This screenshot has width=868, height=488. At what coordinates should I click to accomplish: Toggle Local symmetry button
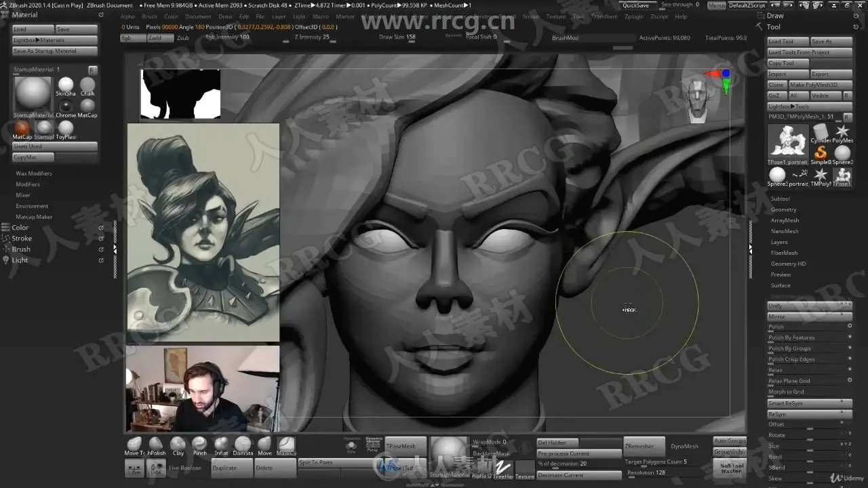point(156,468)
